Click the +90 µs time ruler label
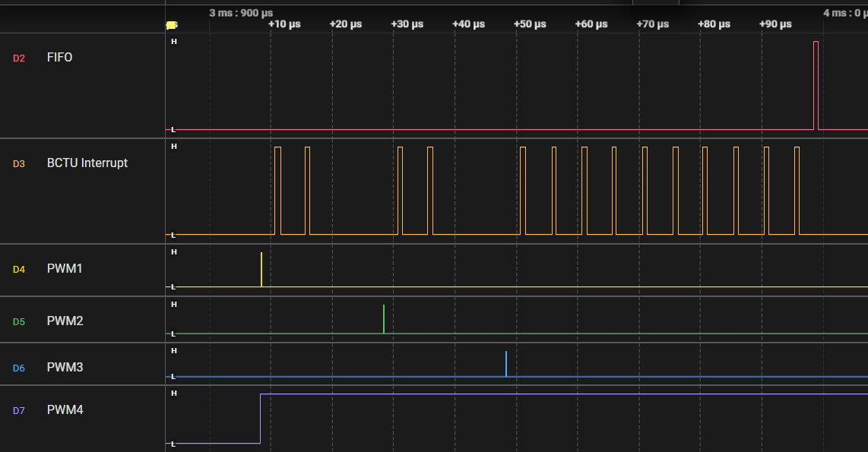The width and height of the screenshot is (868, 452). click(x=775, y=24)
